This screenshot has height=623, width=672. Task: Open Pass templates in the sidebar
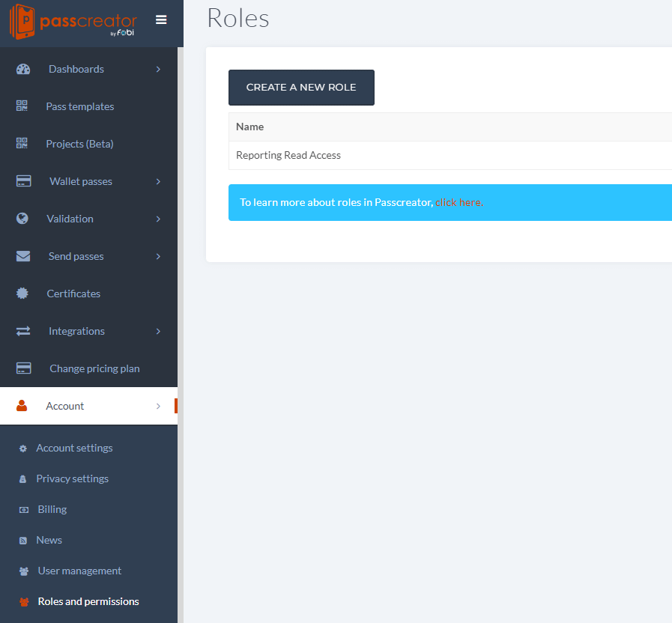(x=88, y=106)
